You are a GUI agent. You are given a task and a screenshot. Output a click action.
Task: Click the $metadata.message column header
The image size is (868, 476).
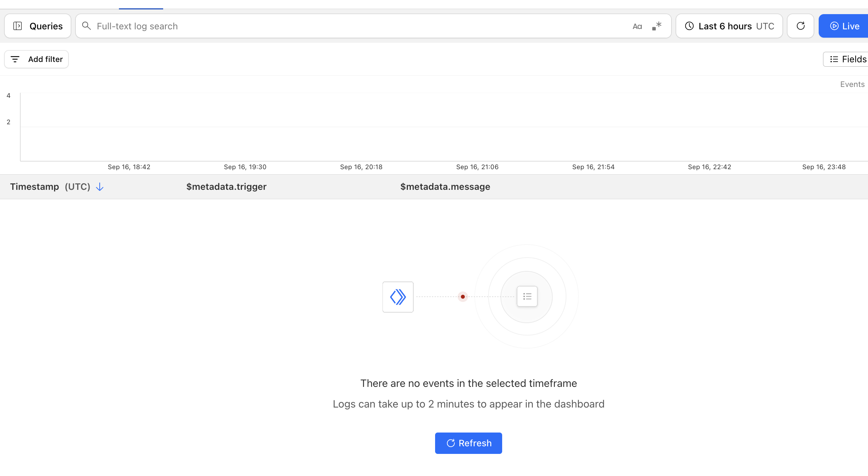[x=445, y=187]
